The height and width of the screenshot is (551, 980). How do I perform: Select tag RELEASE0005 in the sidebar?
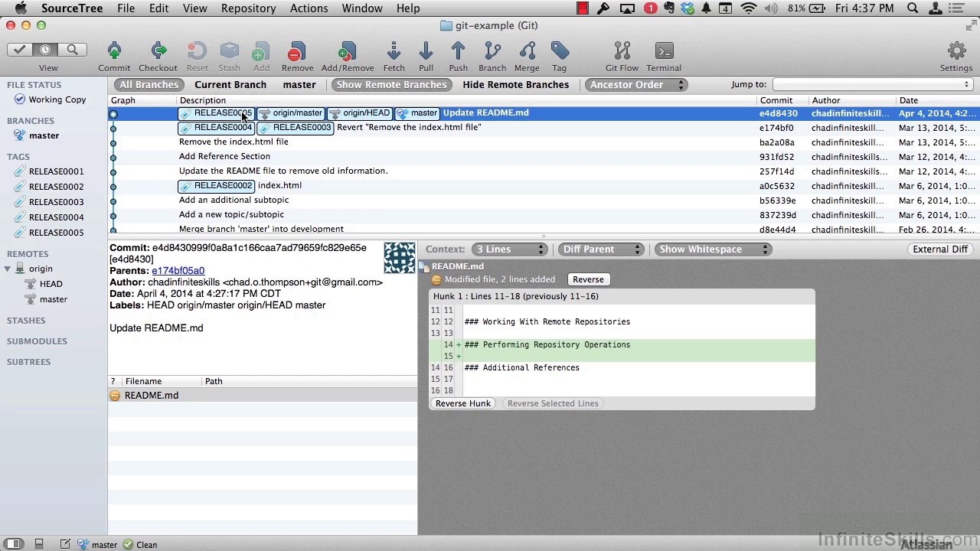[56, 233]
